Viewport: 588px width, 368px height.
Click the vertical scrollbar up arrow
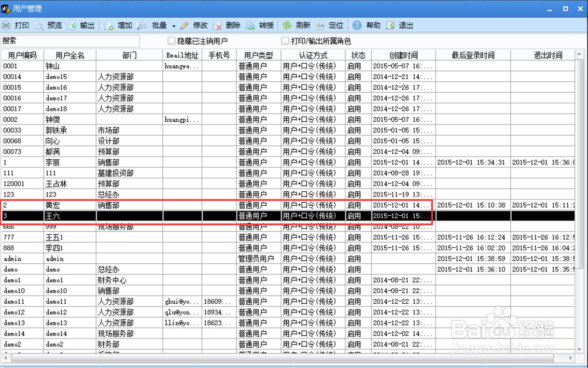tap(580, 55)
